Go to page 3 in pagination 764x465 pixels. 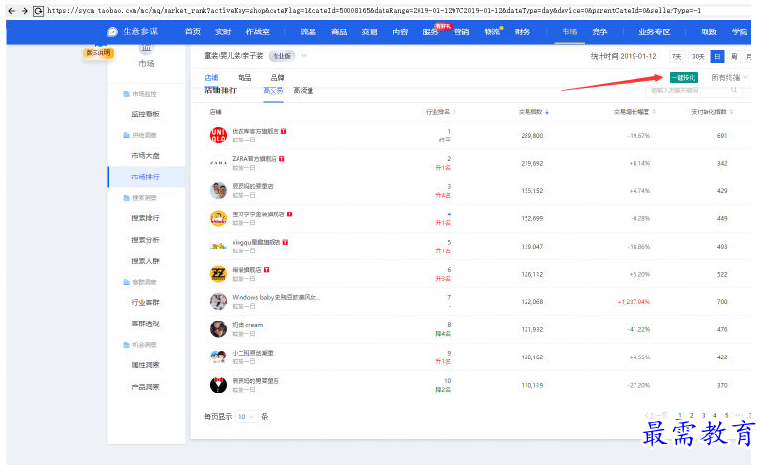pyautogui.click(x=703, y=415)
